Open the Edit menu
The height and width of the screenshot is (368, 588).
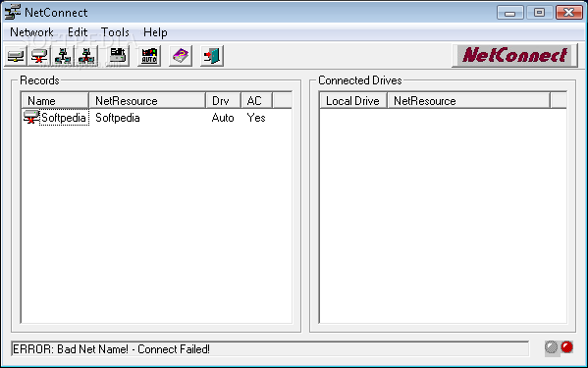tap(78, 32)
